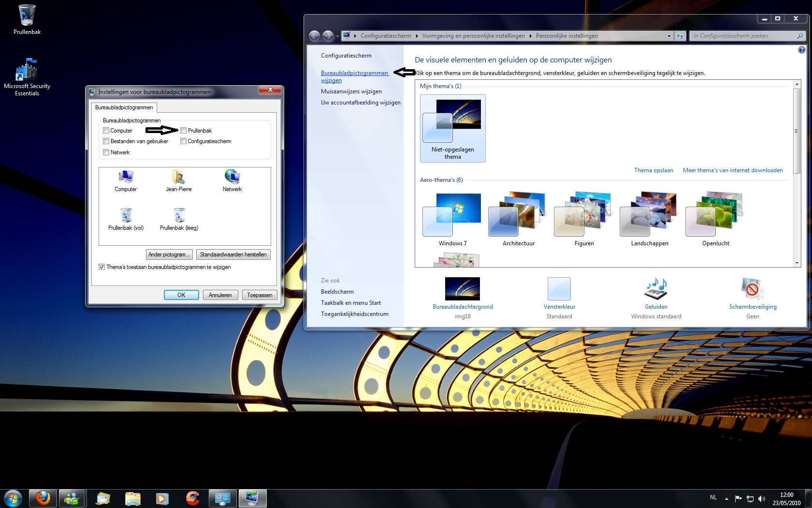Enable the Computer checkbox
Image resolution: width=812 pixels, height=508 pixels.
point(106,131)
